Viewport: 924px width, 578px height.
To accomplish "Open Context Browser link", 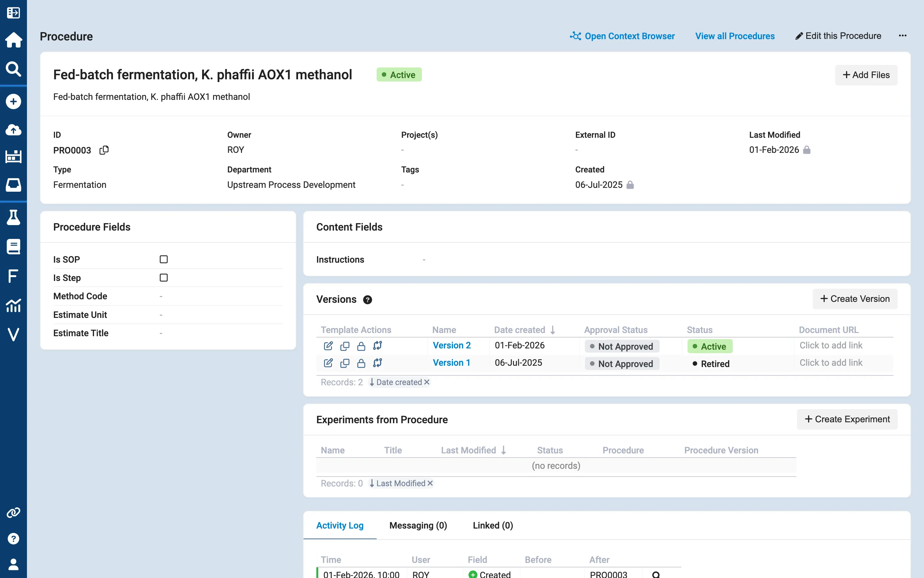I will pos(622,36).
